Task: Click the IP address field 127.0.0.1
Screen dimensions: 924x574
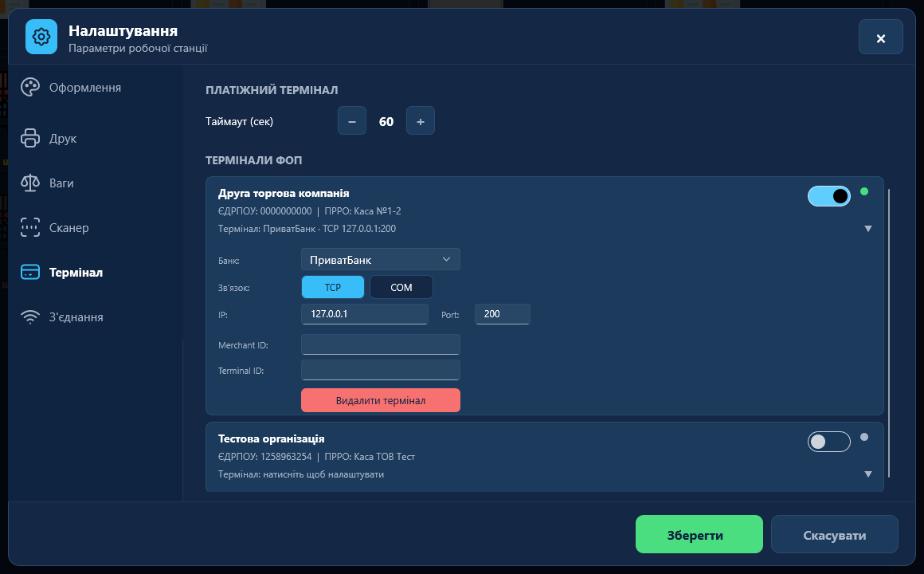Action: click(x=365, y=314)
